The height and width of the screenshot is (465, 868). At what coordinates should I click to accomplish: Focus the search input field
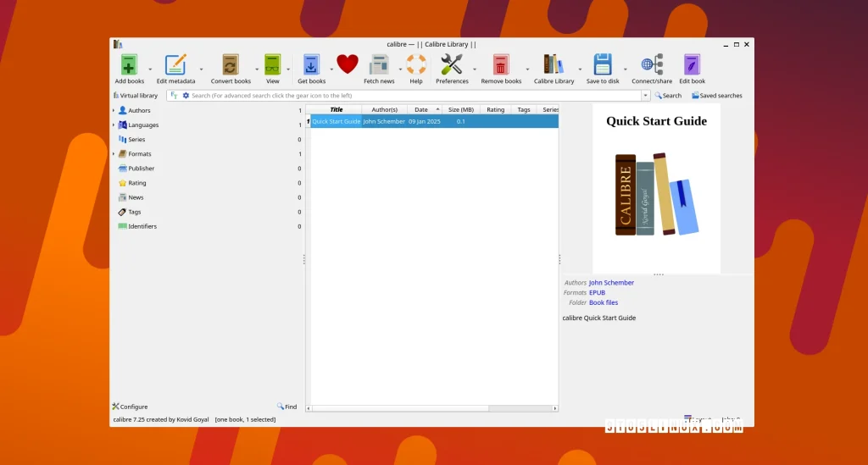click(x=415, y=95)
